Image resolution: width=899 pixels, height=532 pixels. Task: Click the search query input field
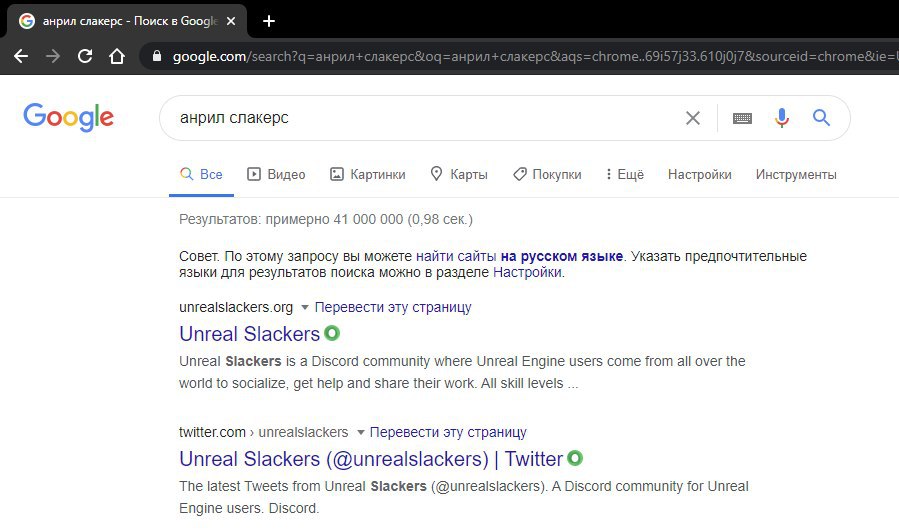(424, 118)
